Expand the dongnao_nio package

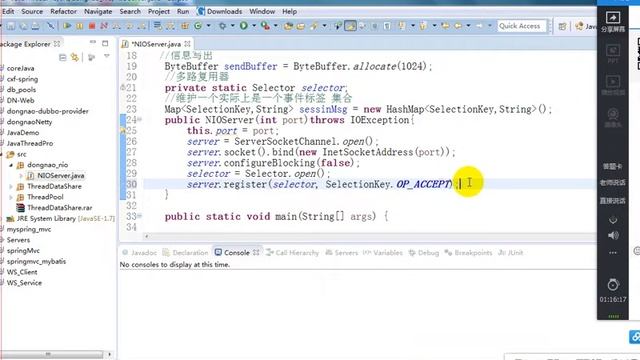[x=11, y=165]
